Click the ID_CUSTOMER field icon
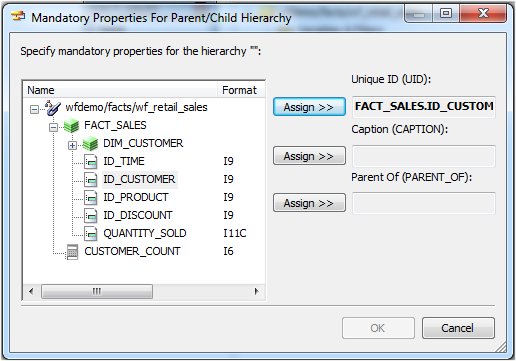Screen dimensions: 516x361 pos(91,180)
